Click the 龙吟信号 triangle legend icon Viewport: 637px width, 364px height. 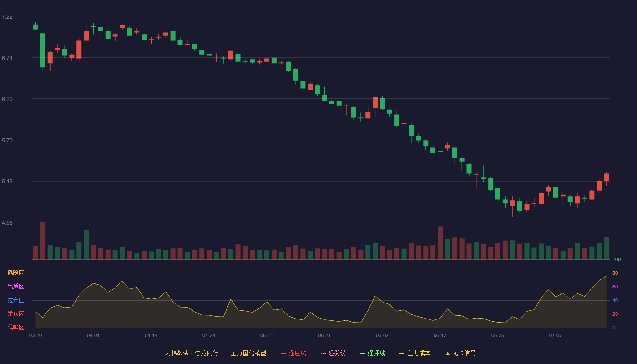tap(448, 353)
